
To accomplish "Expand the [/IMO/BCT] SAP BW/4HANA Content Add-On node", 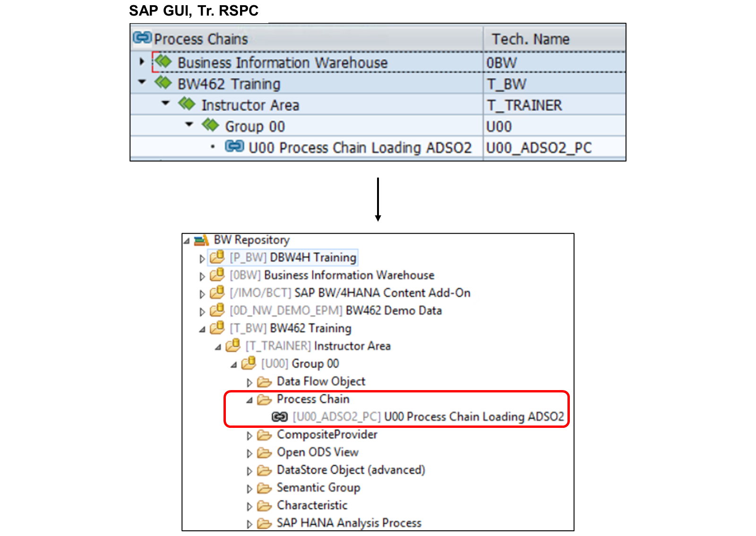I will tap(202, 294).
